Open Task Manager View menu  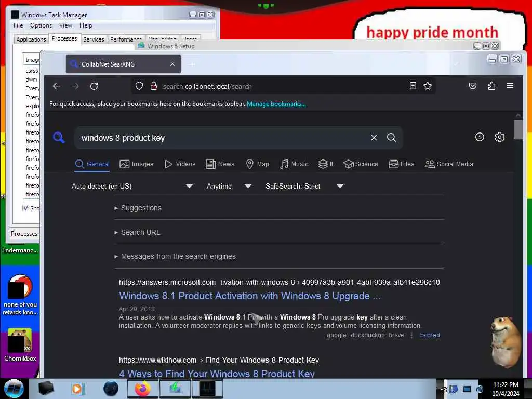coord(65,25)
